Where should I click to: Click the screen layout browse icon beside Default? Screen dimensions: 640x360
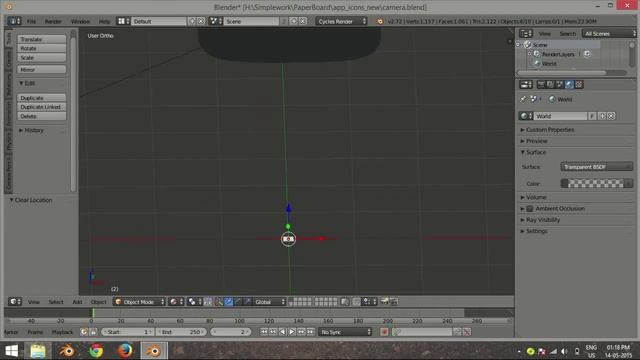click(123, 21)
